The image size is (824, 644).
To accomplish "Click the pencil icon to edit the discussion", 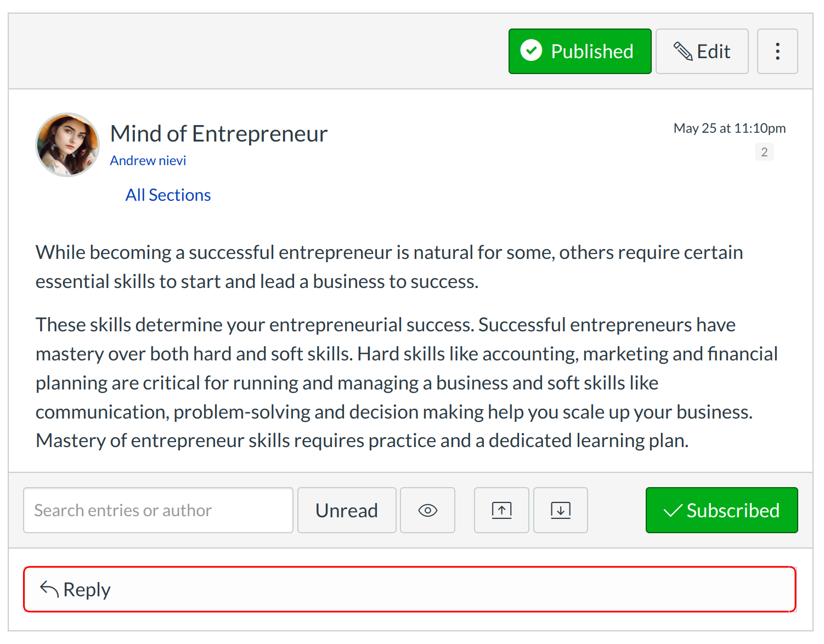I will (x=683, y=52).
